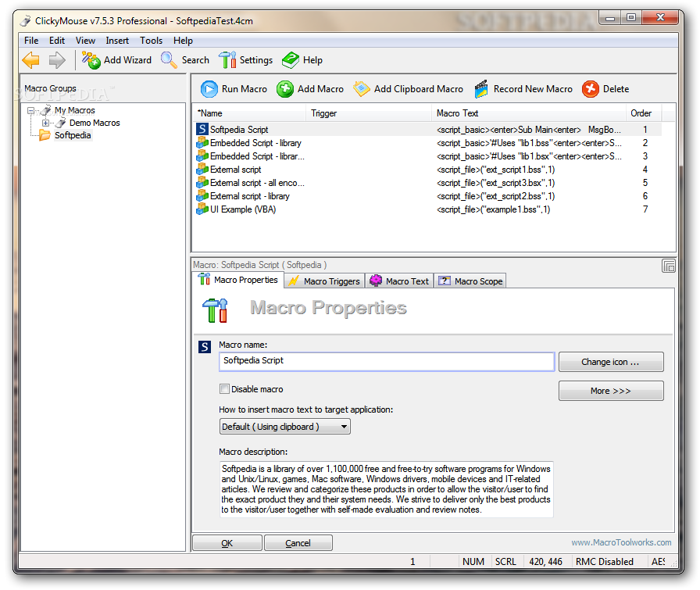Viewport: 700px width, 590px height.
Task: Go back with the orange left arrow
Action: (x=30, y=60)
